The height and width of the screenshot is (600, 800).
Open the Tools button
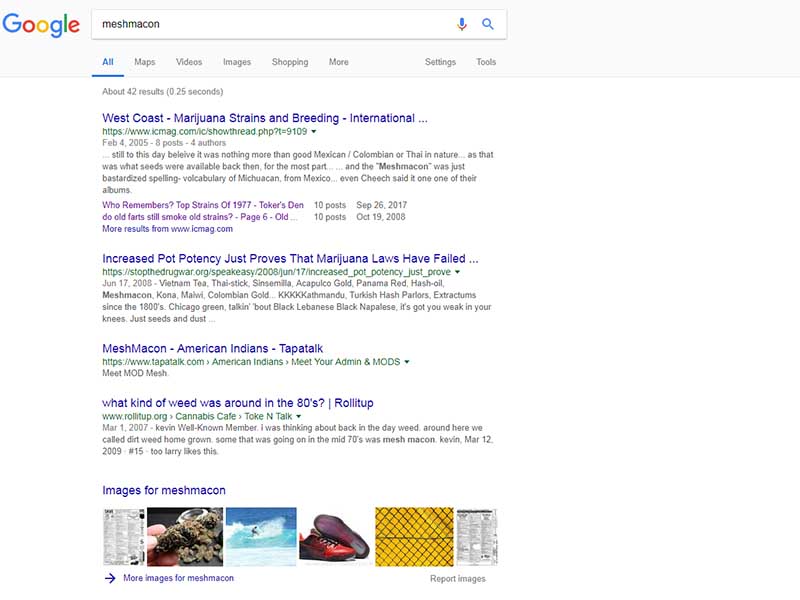coord(486,62)
